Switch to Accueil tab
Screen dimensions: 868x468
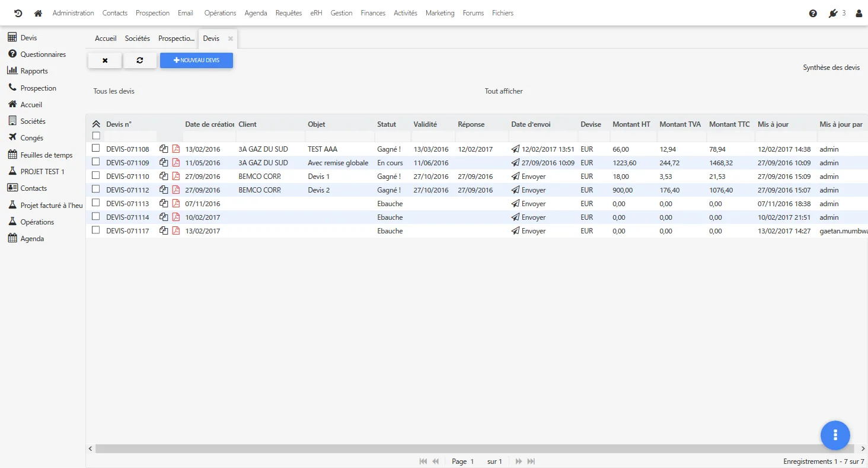(x=106, y=39)
